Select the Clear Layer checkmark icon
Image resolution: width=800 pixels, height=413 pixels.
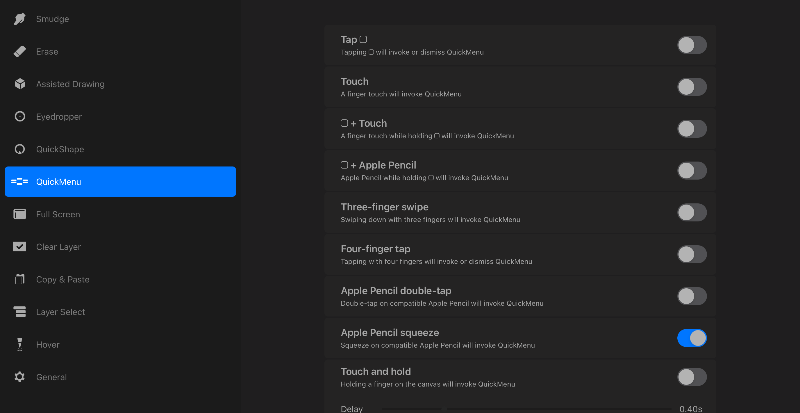(x=19, y=247)
